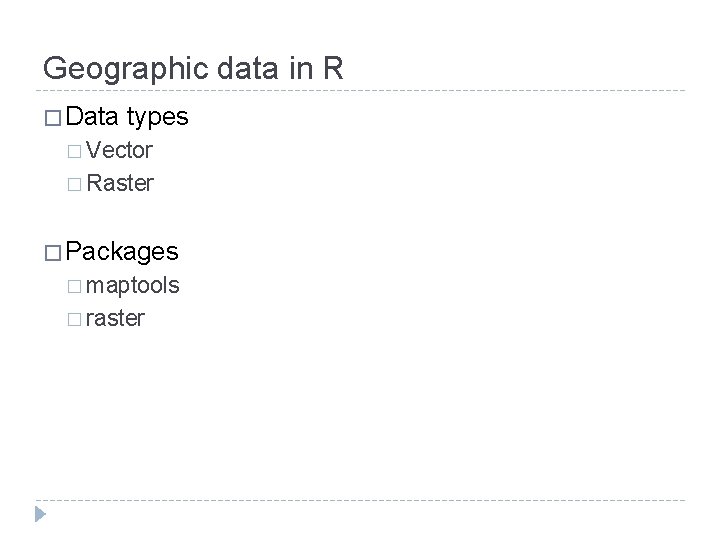Click the square bullet beside lowercase raster
Screen dimensions: 720x540
click(x=76, y=319)
